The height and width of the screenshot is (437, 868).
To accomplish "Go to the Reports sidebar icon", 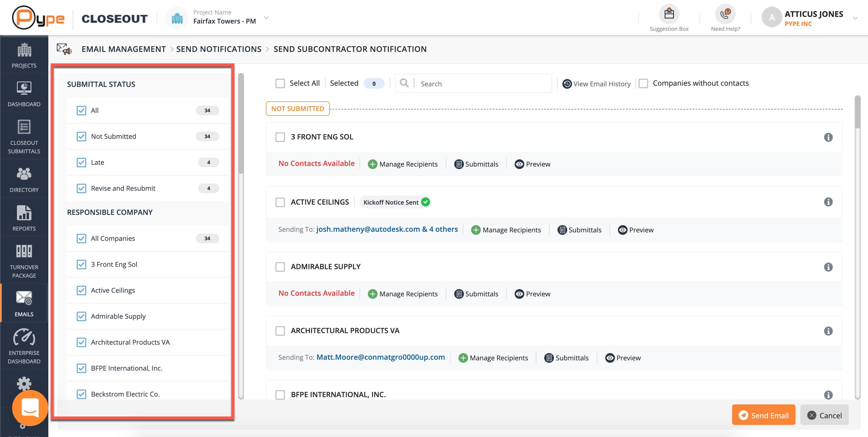I will [24, 213].
